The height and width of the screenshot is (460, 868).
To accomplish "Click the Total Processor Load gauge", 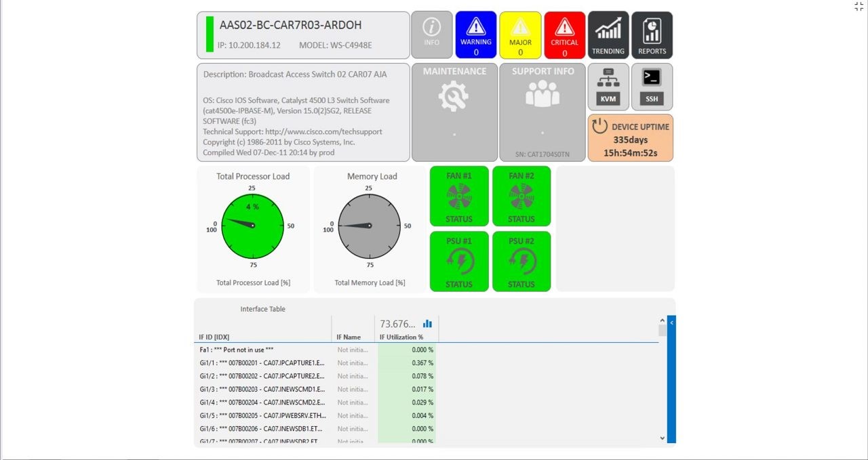I will point(253,226).
